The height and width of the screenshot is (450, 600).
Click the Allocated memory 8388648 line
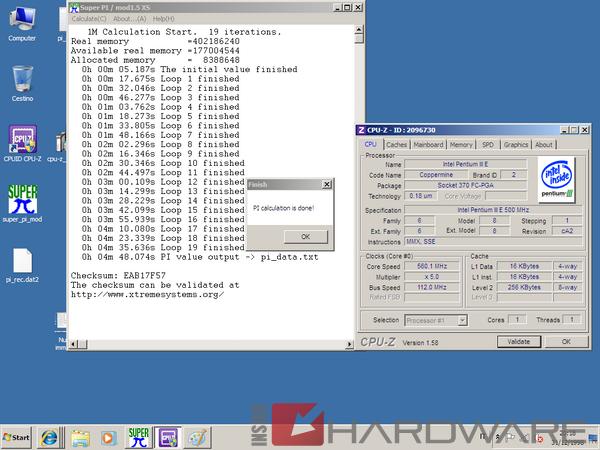[155, 60]
